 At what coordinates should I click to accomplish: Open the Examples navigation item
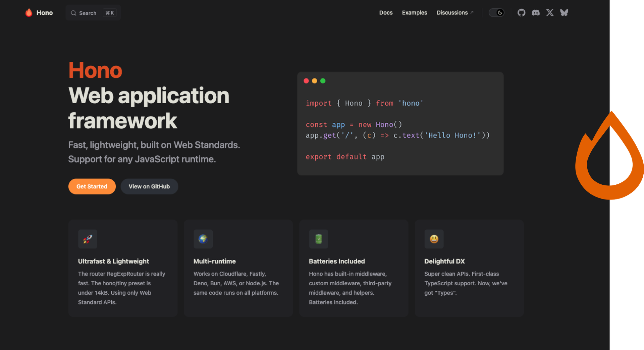pos(415,13)
